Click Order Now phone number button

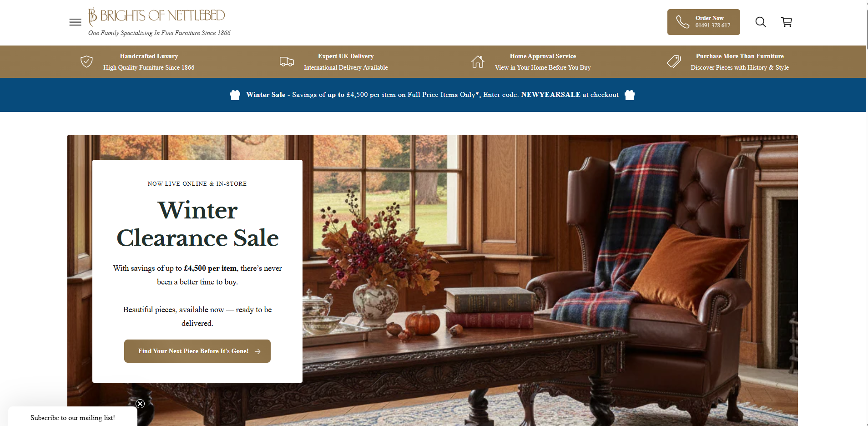coord(703,22)
